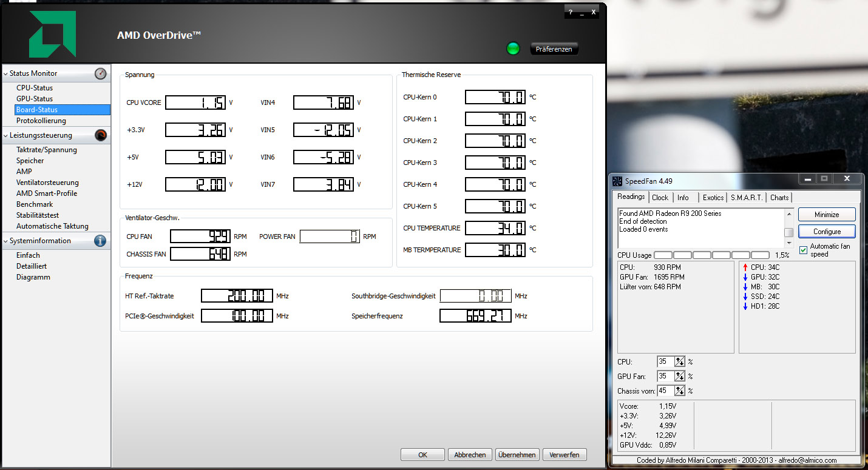The height and width of the screenshot is (470, 868).
Task: Click the Abbrechen button
Action: click(x=470, y=455)
